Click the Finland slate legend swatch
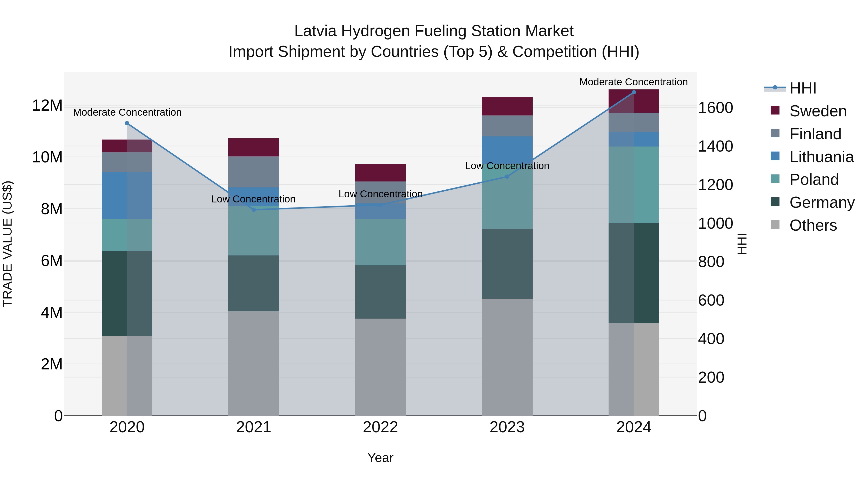868x488 pixels. (775, 133)
